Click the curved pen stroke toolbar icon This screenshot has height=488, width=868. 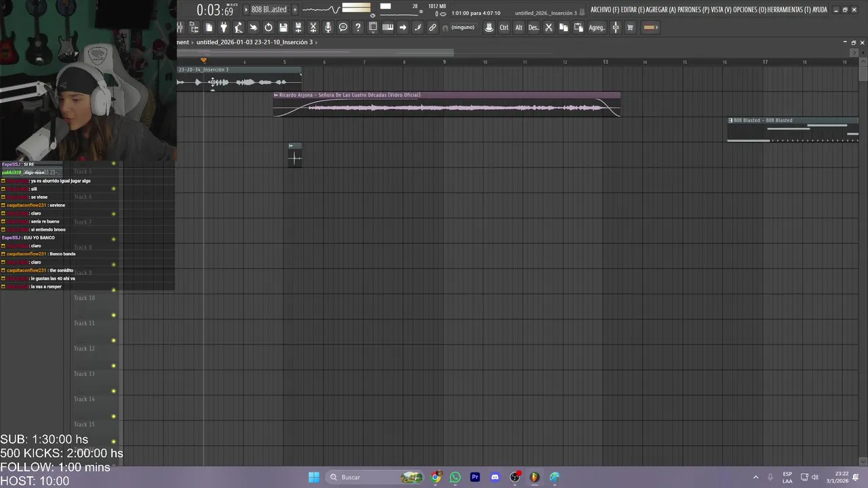[x=418, y=27]
